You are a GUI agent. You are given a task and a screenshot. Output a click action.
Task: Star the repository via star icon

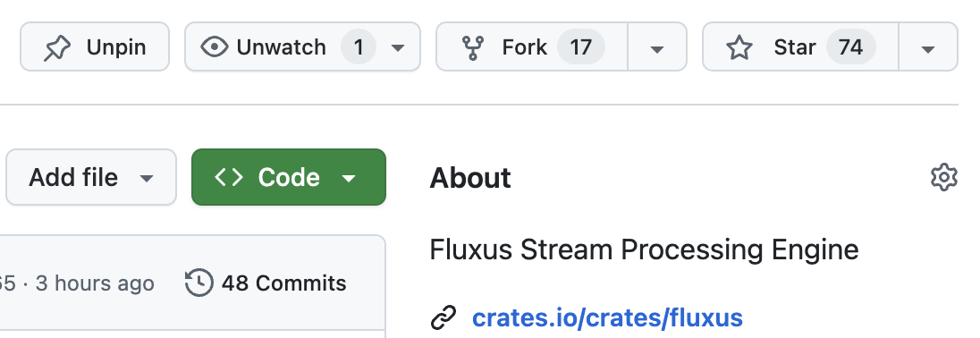[x=739, y=47]
